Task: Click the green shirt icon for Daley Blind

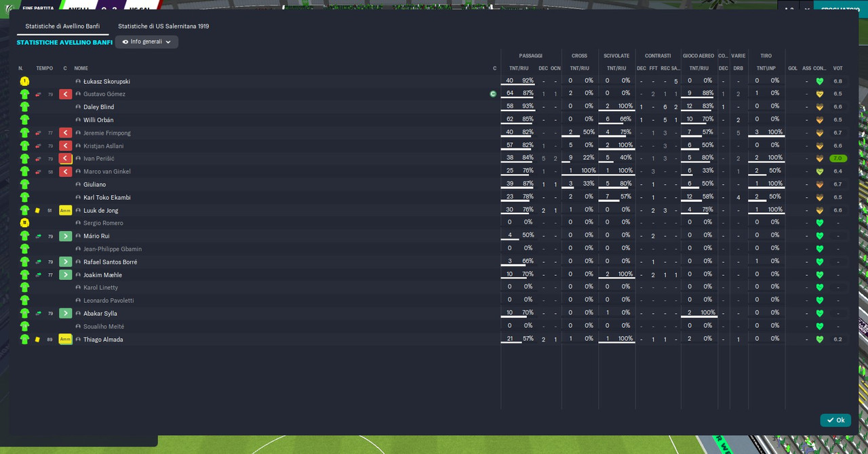Action: (24, 107)
